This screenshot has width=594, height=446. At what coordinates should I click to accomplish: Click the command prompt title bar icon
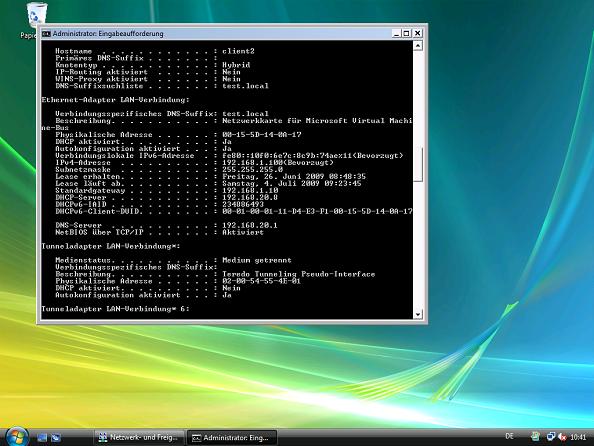[x=46, y=34]
